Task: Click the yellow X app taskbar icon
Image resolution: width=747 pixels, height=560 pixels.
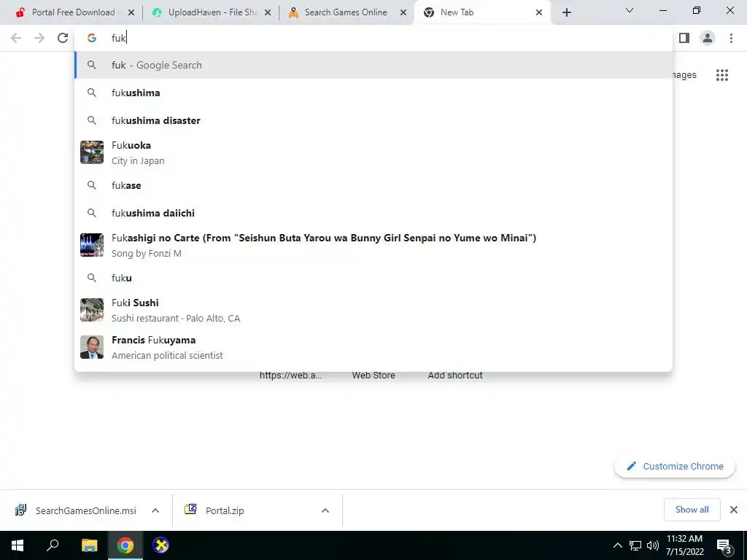Action: pos(160,545)
